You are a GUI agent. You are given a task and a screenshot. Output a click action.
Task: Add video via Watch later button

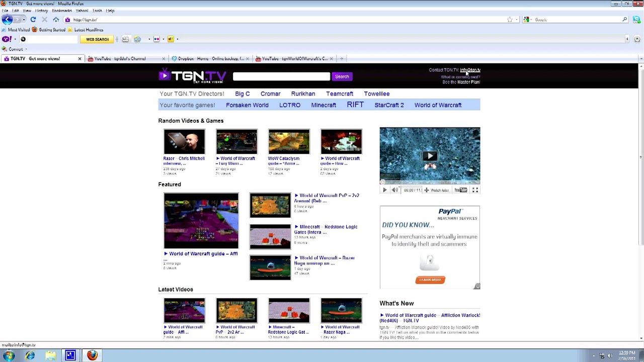coord(436,190)
